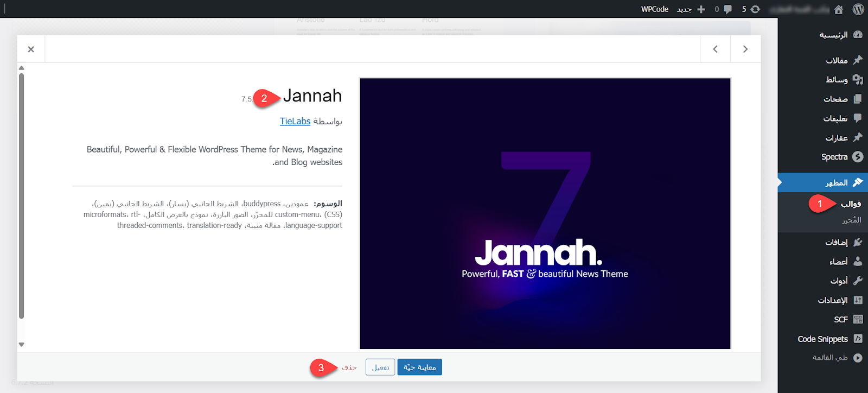This screenshot has height=393, width=868.
Task: Open the TieLabs author link
Action: coord(295,121)
